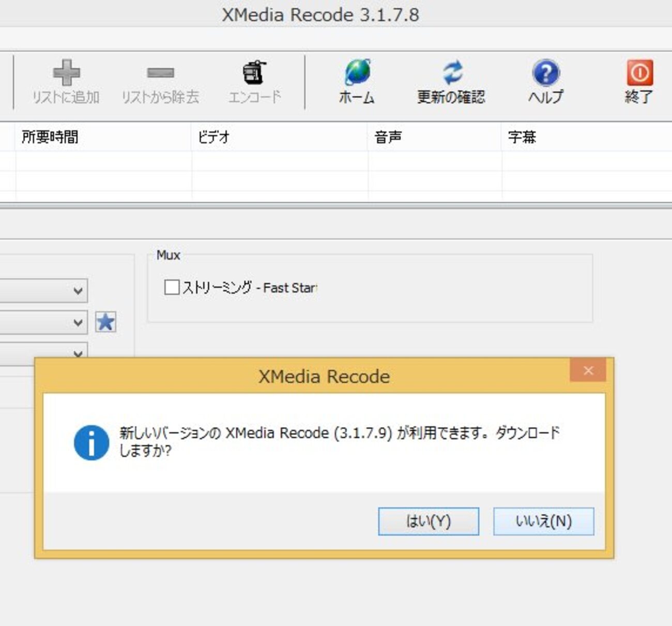This screenshot has width=672, height=626.
Task: Click the 所要時間 column header
Action: click(x=103, y=137)
